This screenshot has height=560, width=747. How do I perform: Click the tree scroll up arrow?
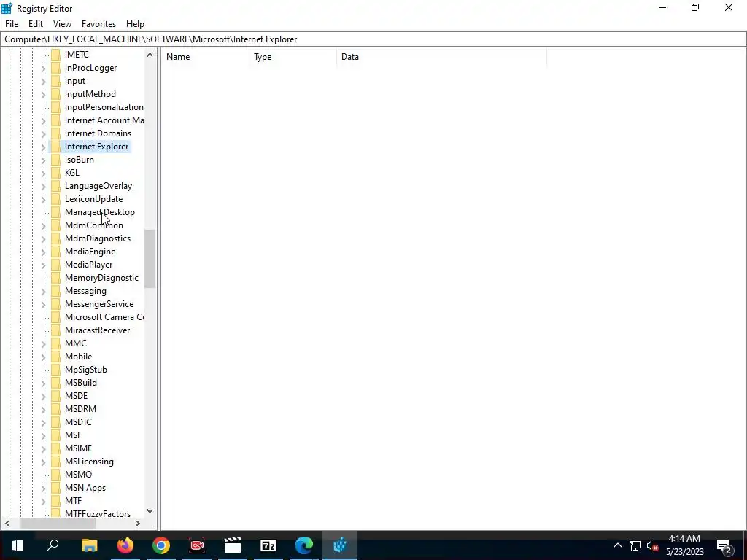(x=150, y=55)
